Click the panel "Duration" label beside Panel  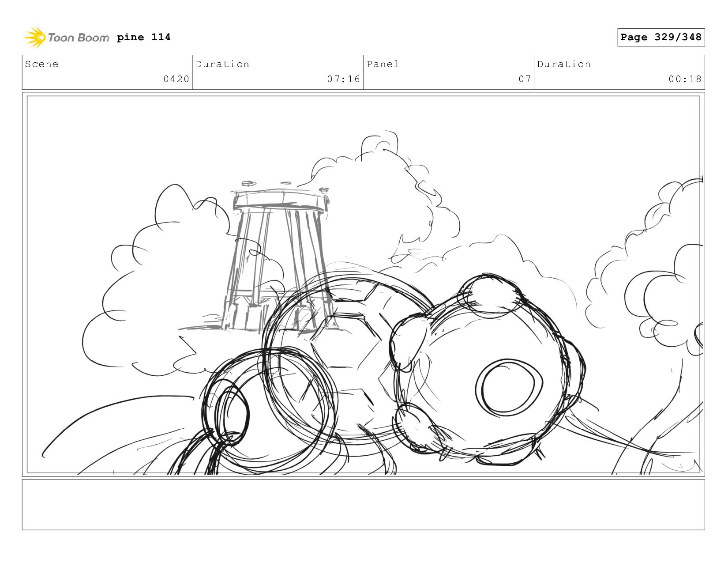(x=564, y=64)
